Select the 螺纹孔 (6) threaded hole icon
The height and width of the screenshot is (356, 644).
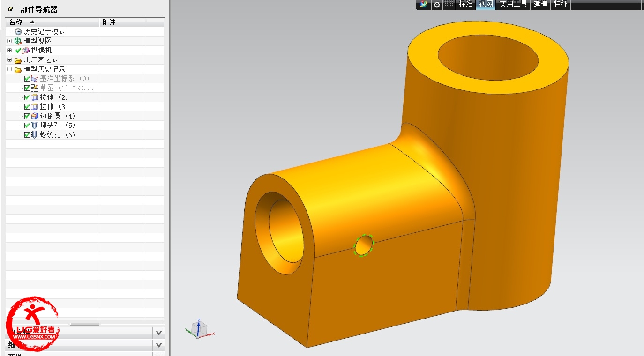pos(34,134)
